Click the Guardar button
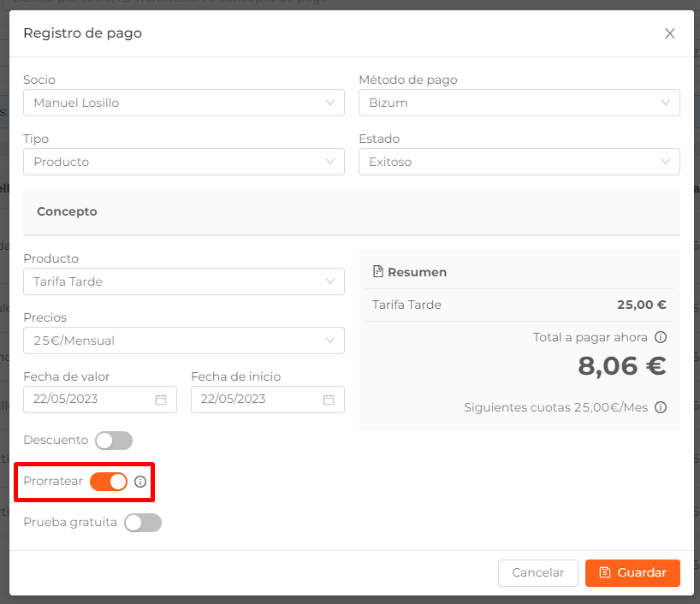 [632, 572]
